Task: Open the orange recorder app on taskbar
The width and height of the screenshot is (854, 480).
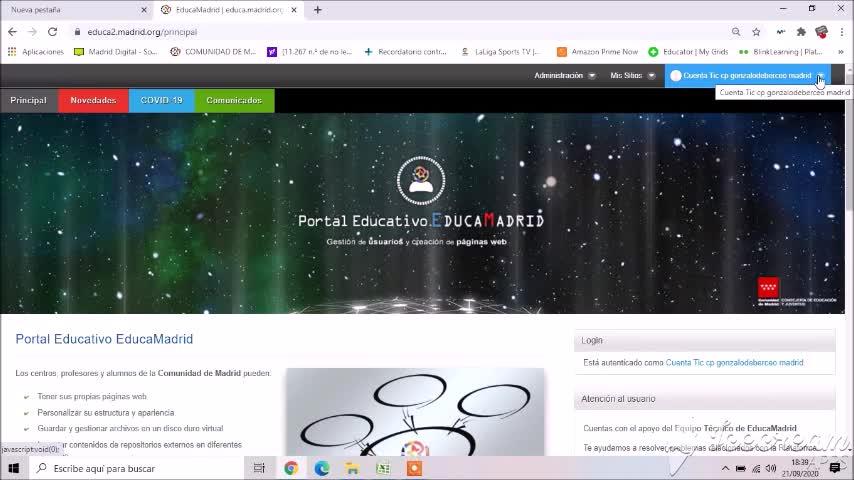Action: pos(414,468)
